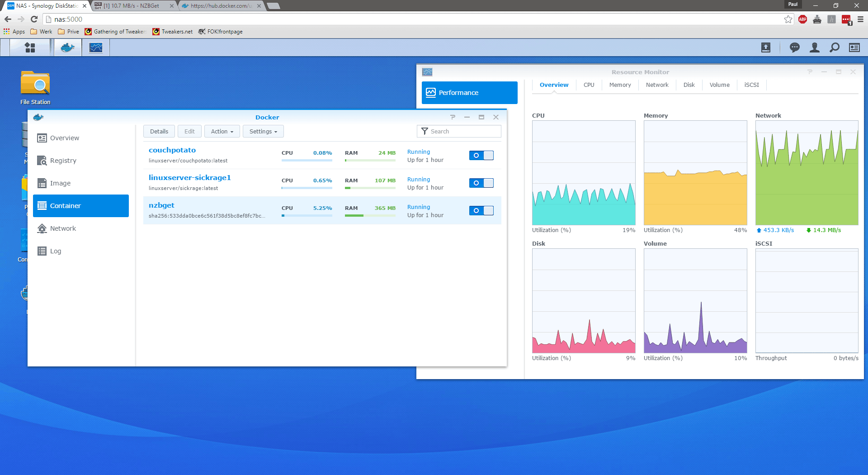Viewport: 868px width, 475px height.
Task: Click the Details button
Action: [x=159, y=131]
